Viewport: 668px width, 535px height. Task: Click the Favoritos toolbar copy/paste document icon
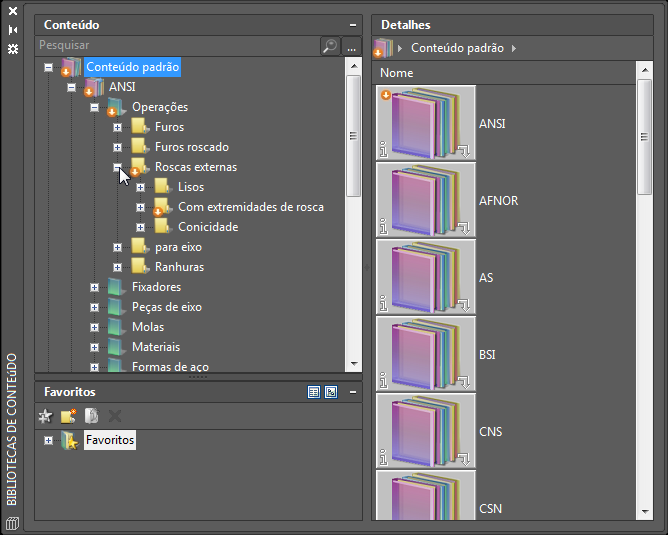[x=92, y=416]
